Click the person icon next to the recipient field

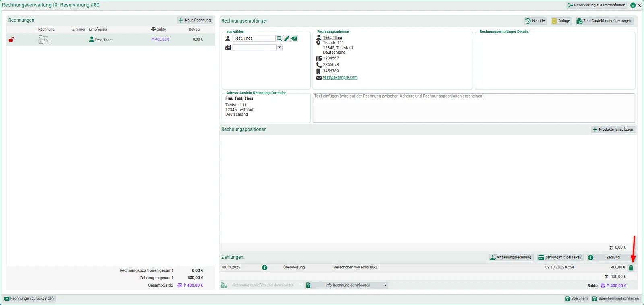pyautogui.click(x=228, y=39)
